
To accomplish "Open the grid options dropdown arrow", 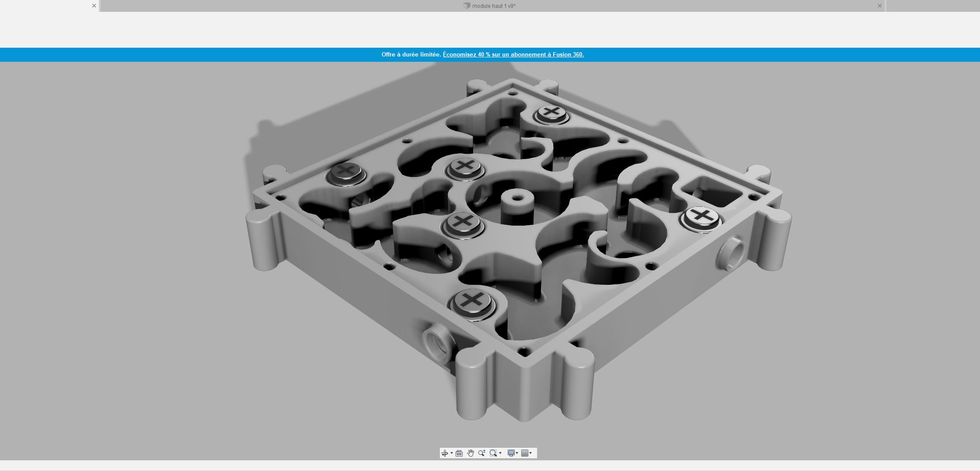I will pos(531,453).
